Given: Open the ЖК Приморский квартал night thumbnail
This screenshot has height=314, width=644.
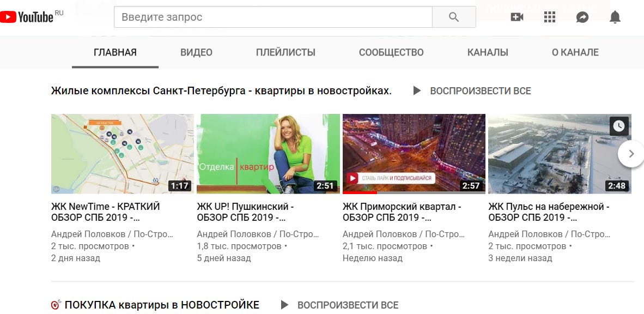Looking at the screenshot, I should pos(414,154).
